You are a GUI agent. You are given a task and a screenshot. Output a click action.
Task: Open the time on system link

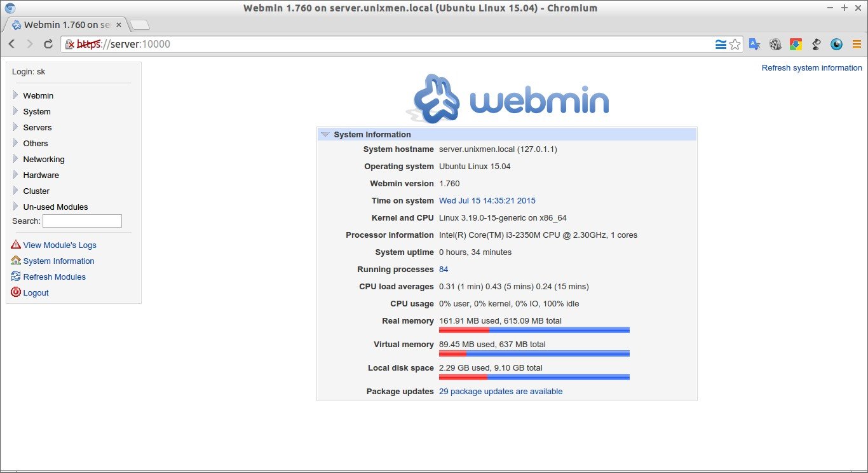click(487, 200)
